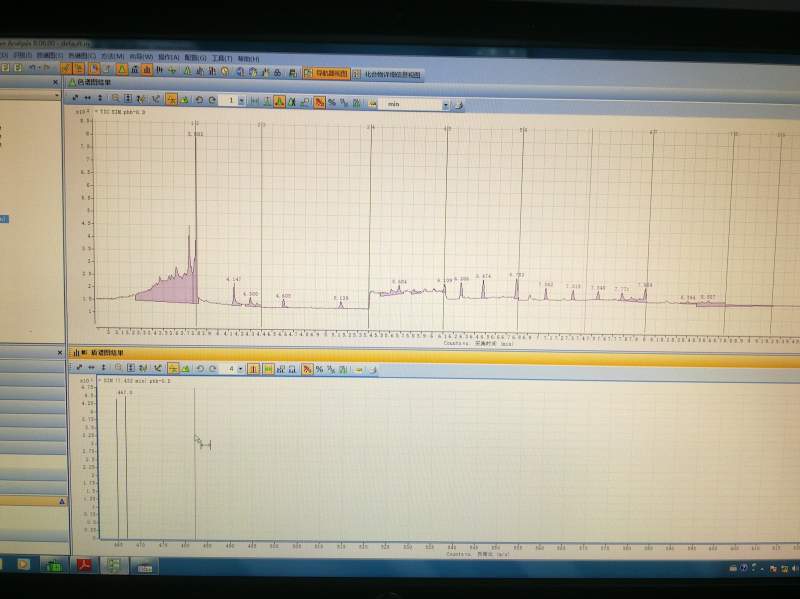Open the 方法(M) menu

(x=112, y=56)
